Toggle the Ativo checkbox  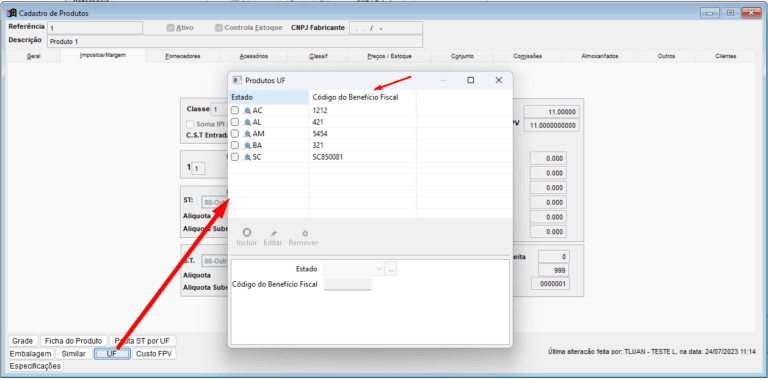[170, 28]
